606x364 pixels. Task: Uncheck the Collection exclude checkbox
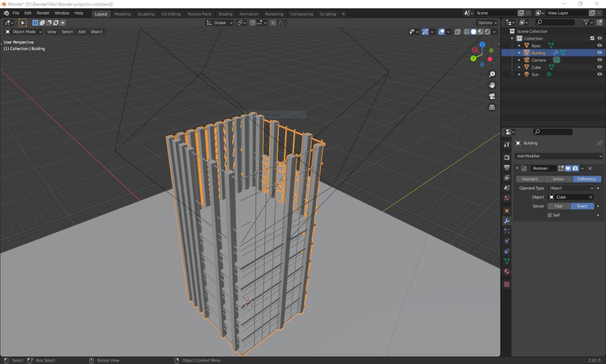point(592,38)
